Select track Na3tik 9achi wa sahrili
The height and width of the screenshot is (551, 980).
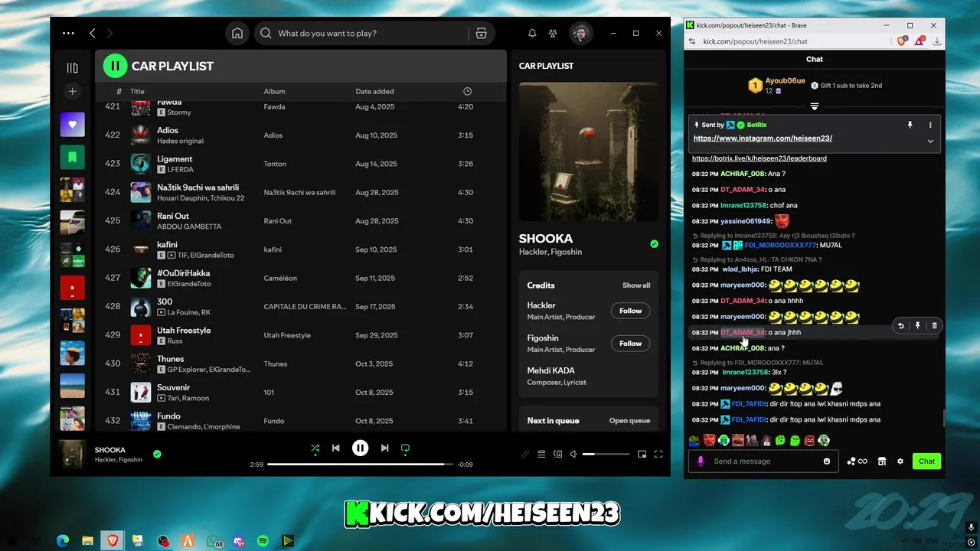coord(300,192)
